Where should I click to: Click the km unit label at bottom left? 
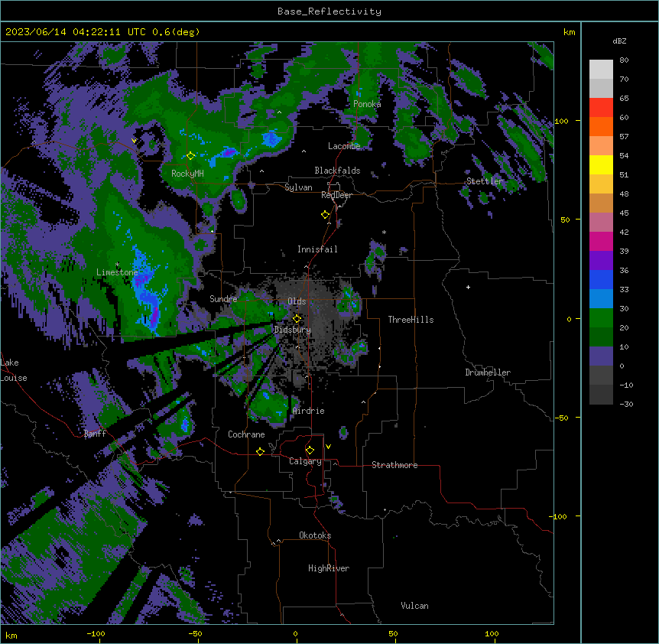(11, 635)
